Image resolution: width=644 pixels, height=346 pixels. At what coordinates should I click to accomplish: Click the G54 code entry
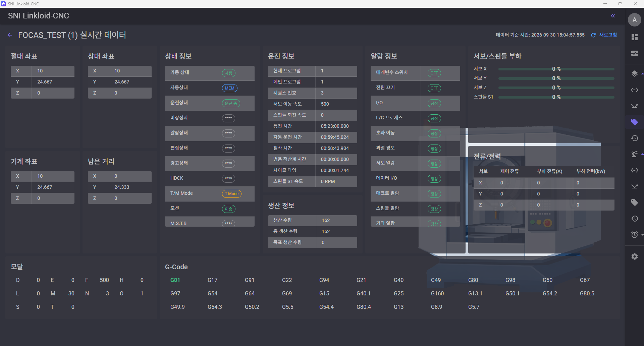point(212,293)
